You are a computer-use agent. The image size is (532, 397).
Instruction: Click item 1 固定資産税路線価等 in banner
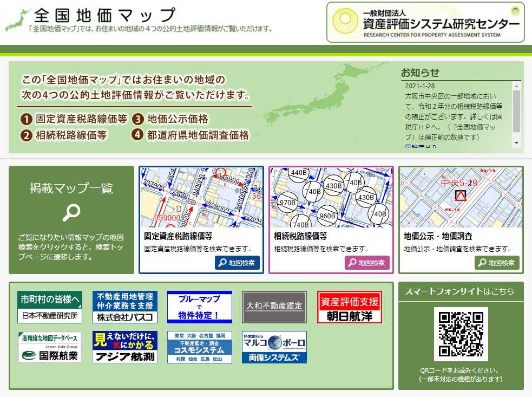(x=74, y=119)
